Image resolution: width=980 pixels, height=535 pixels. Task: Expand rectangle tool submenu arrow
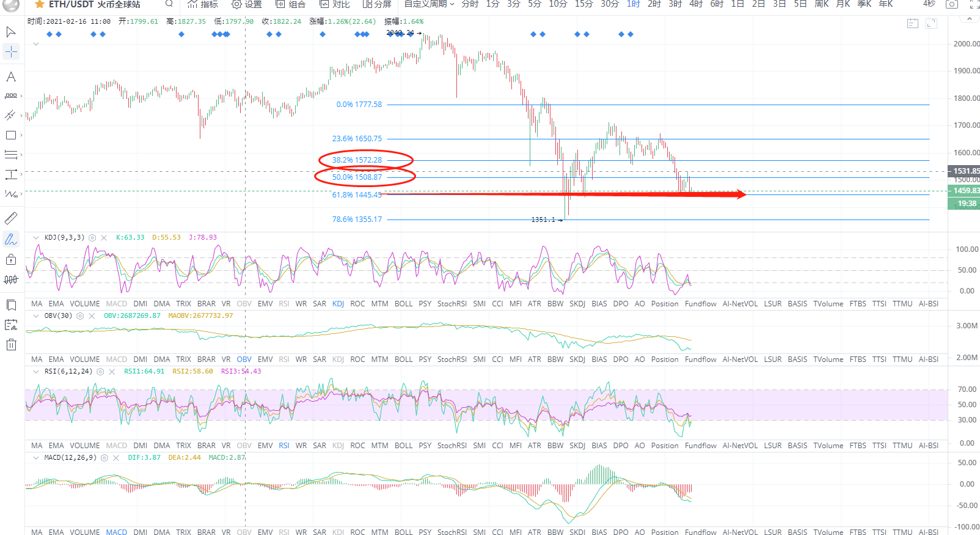point(21,135)
